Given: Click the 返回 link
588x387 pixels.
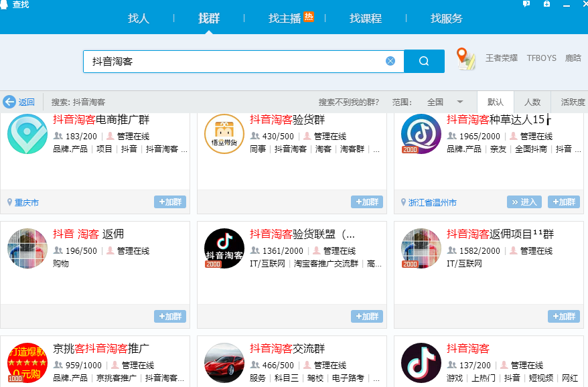Looking at the screenshot, I should [26, 102].
